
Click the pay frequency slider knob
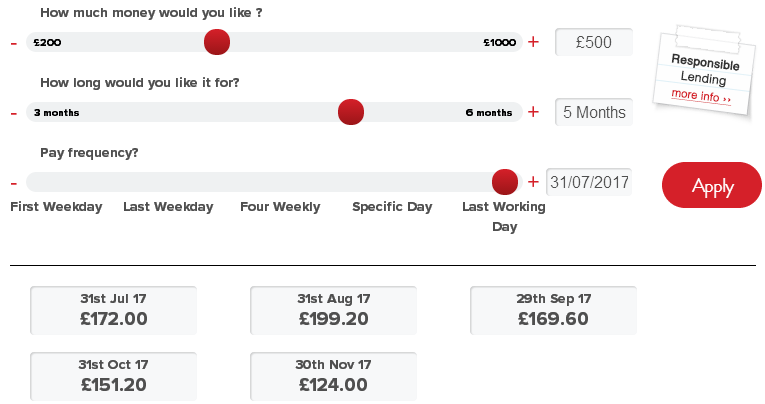504,182
